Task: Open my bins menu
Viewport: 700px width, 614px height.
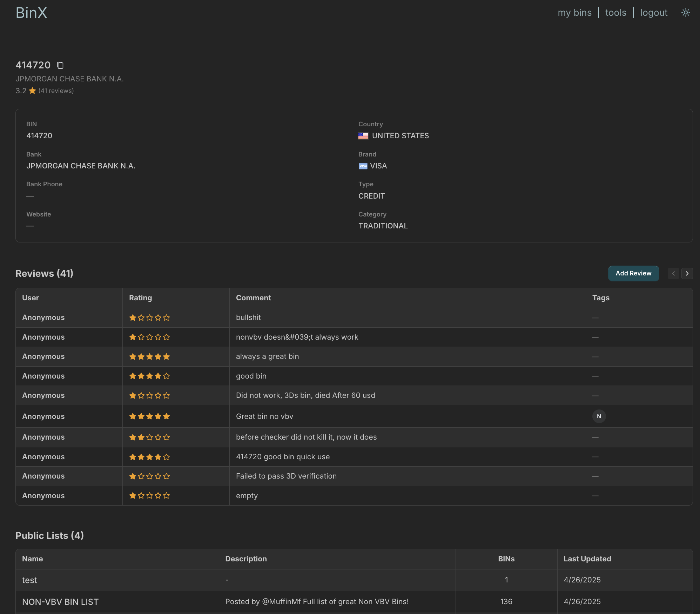Action: pyautogui.click(x=574, y=13)
